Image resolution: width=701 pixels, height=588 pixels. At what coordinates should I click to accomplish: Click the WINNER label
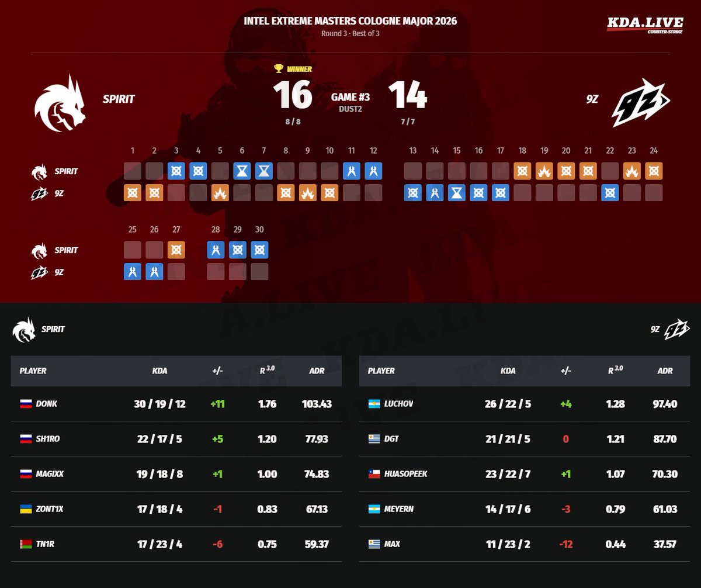click(x=300, y=69)
